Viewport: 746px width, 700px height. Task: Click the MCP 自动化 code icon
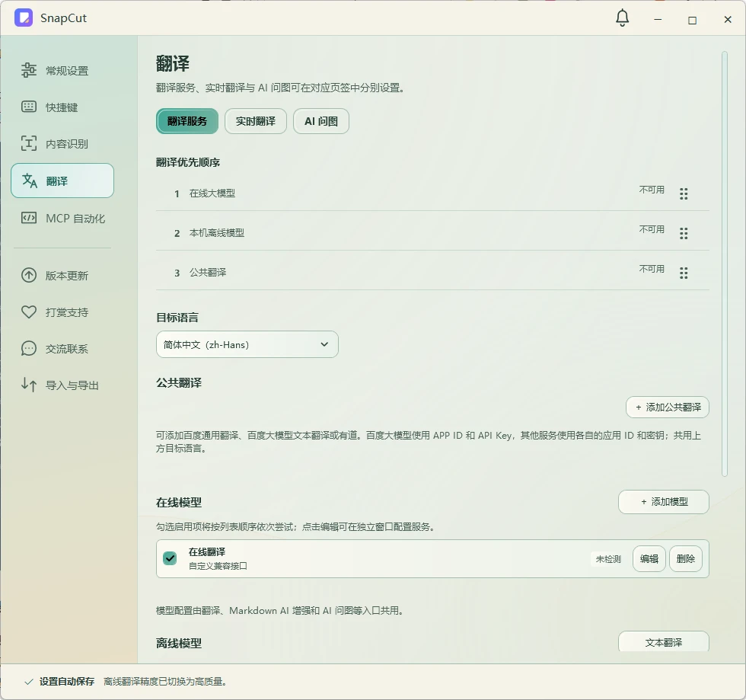point(29,218)
